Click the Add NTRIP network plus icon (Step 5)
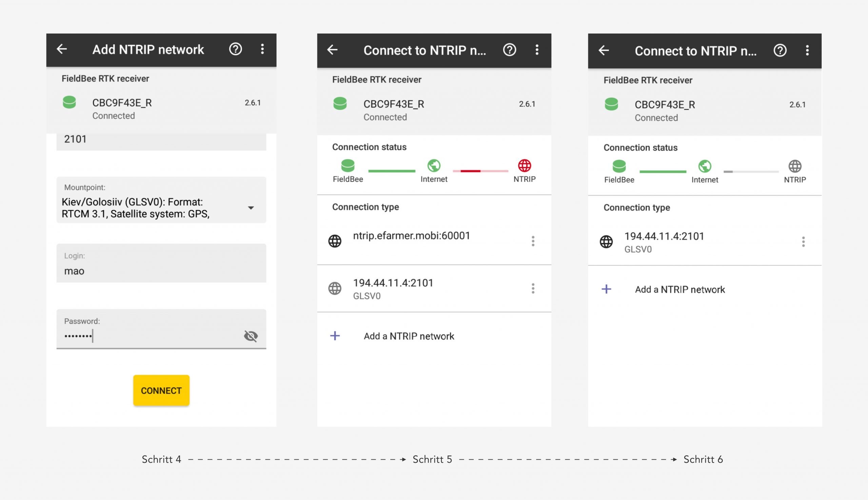Viewport: 868px width, 500px height. 335,335
